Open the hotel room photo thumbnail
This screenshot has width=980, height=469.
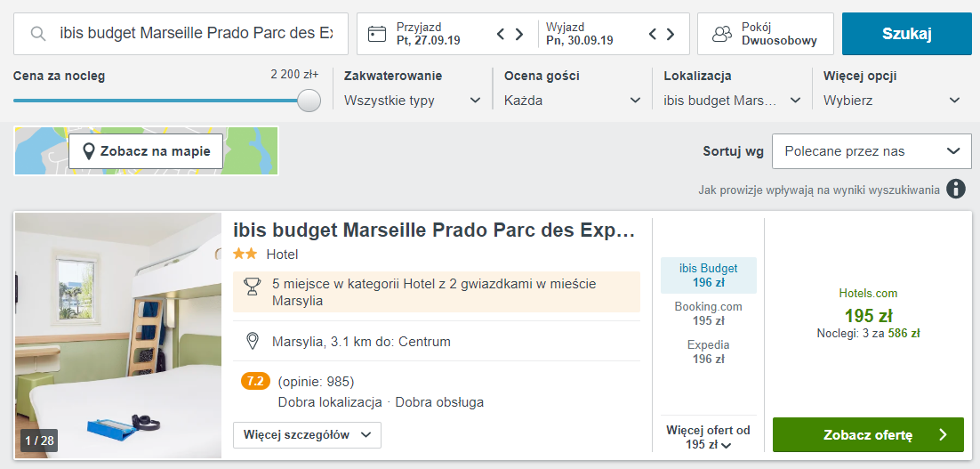117,336
